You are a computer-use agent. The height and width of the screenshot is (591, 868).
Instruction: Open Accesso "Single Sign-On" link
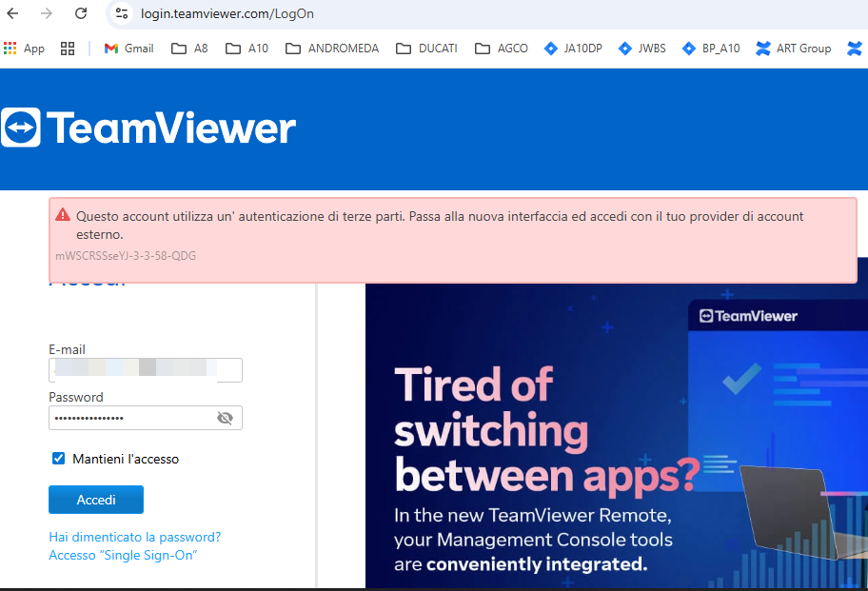(123, 555)
